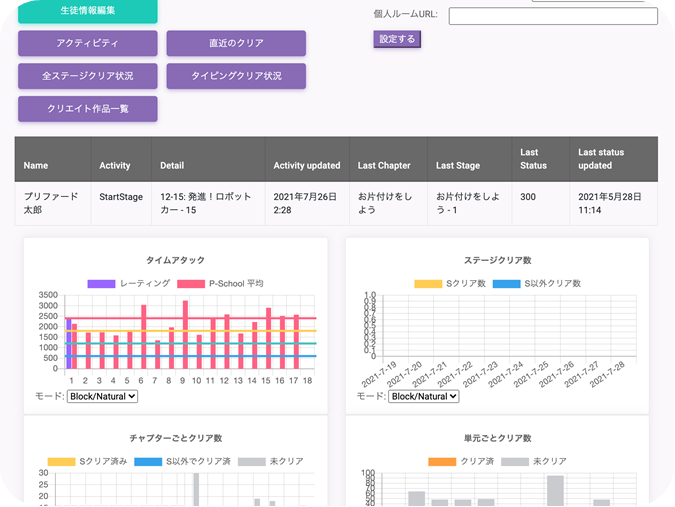675x507 pixels.
Task: Click the 生徒情報編集 button
Action: click(x=87, y=11)
